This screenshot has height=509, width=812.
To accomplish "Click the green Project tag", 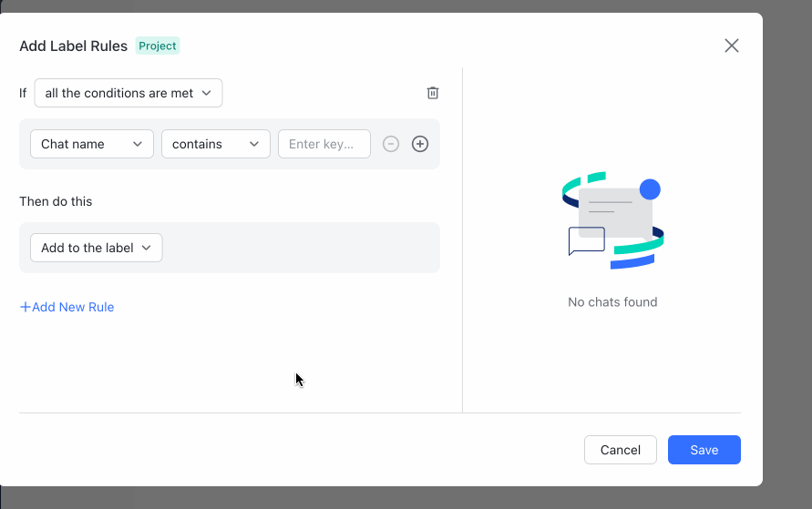I will pos(158,46).
